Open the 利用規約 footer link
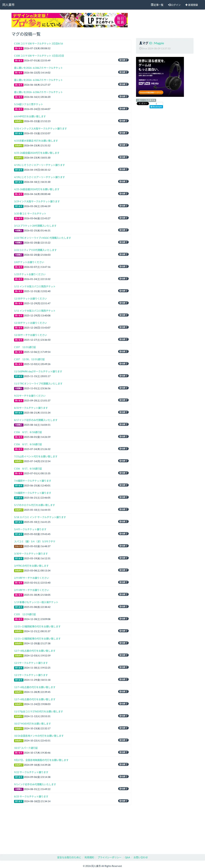This screenshot has height=868, width=205. click(90, 857)
